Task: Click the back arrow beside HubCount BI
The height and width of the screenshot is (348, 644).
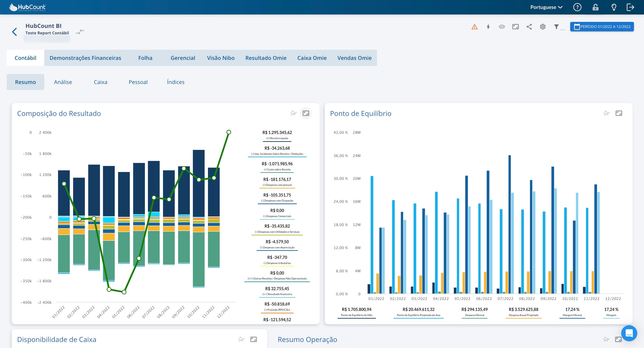Action: point(15,32)
